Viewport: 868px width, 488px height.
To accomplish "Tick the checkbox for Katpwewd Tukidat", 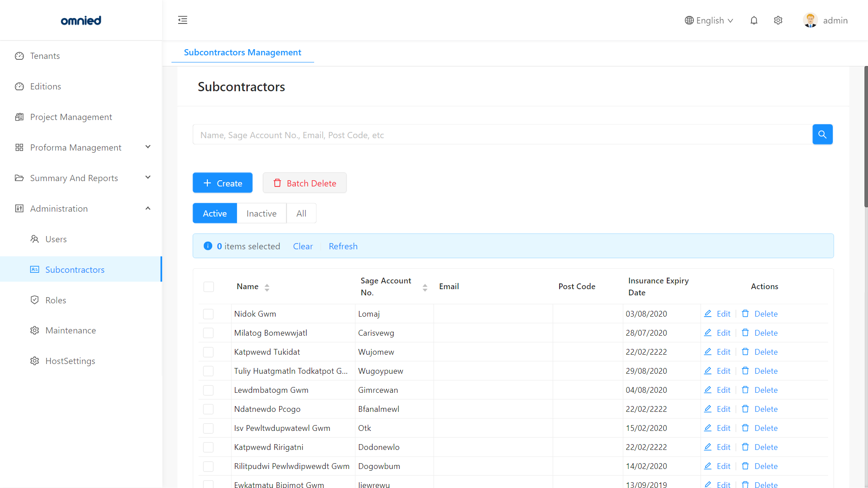I will 208,352.
